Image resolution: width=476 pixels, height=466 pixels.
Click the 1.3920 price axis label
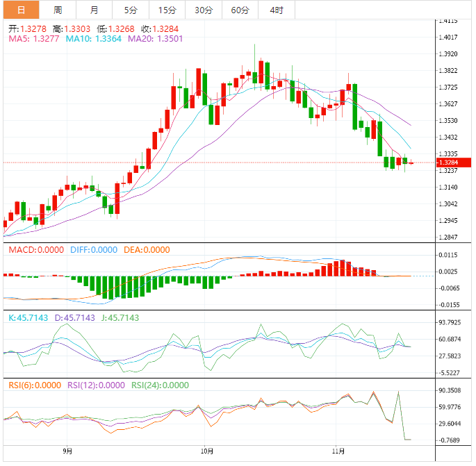pos(448,54)
